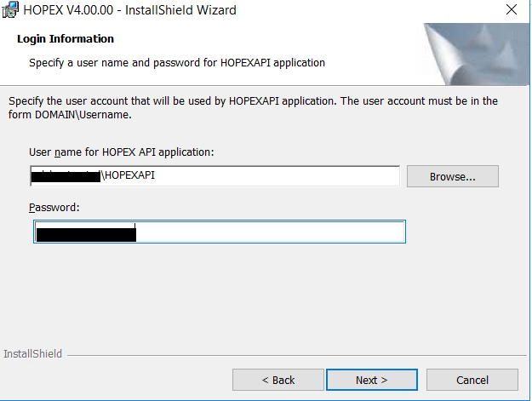The height and width of the screenshot is (401, 532).
Task: Click the 'User name for HOPEX API application' label
Action: 121,152
